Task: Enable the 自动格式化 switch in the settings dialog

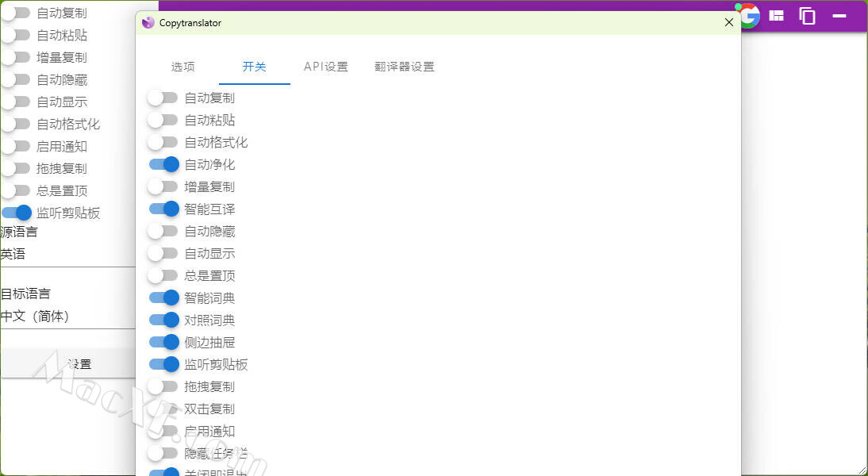Action: pos(163,143)
